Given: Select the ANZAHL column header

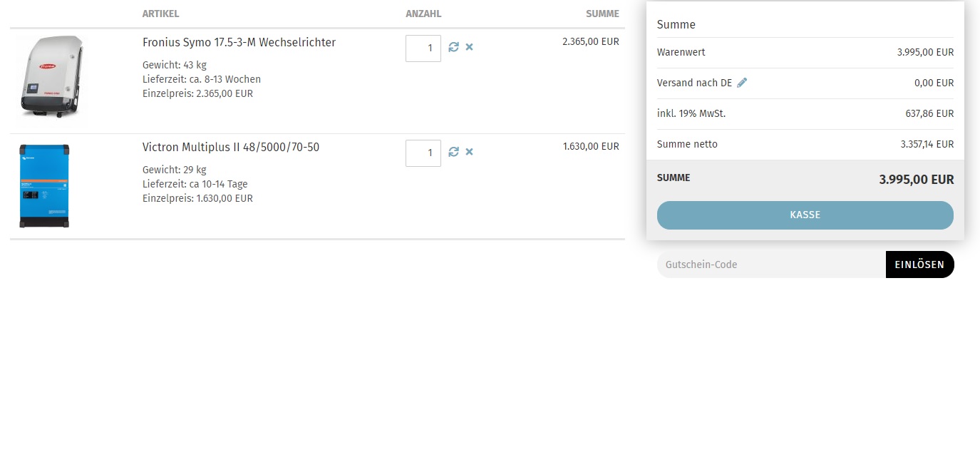Looking at the screenshot, I should pyautogui.click(x=423, y=14).
